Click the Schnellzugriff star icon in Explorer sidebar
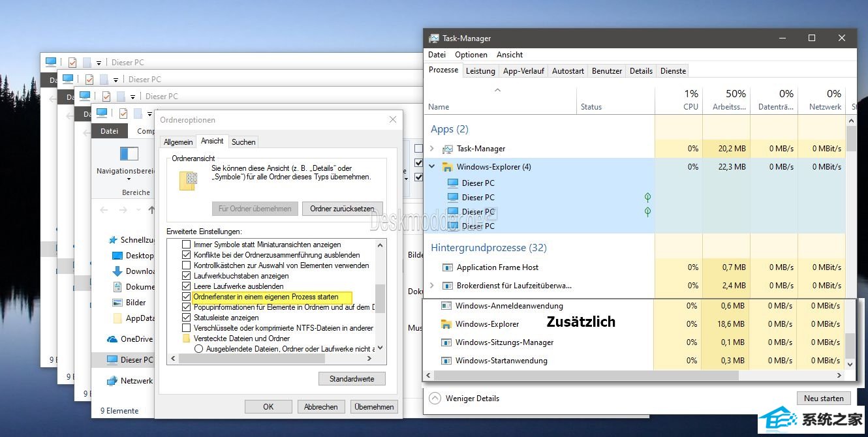Screen dimensions: 868x437 113,240
